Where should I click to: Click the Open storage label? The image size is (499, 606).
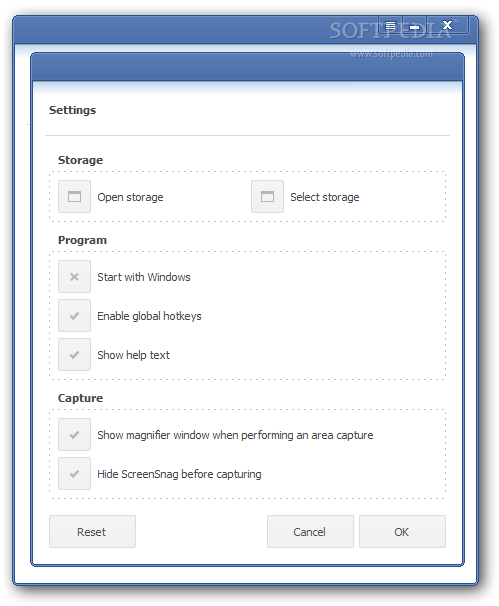click(x=130, y=197)
